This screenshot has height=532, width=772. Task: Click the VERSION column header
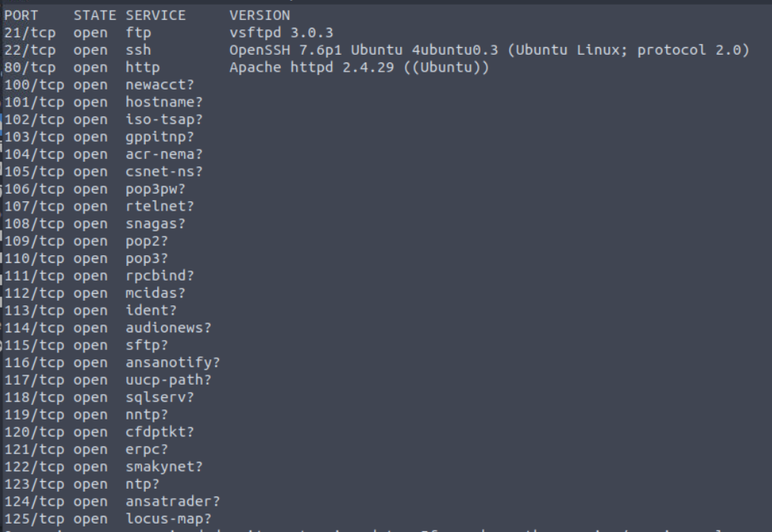[259, 15]
